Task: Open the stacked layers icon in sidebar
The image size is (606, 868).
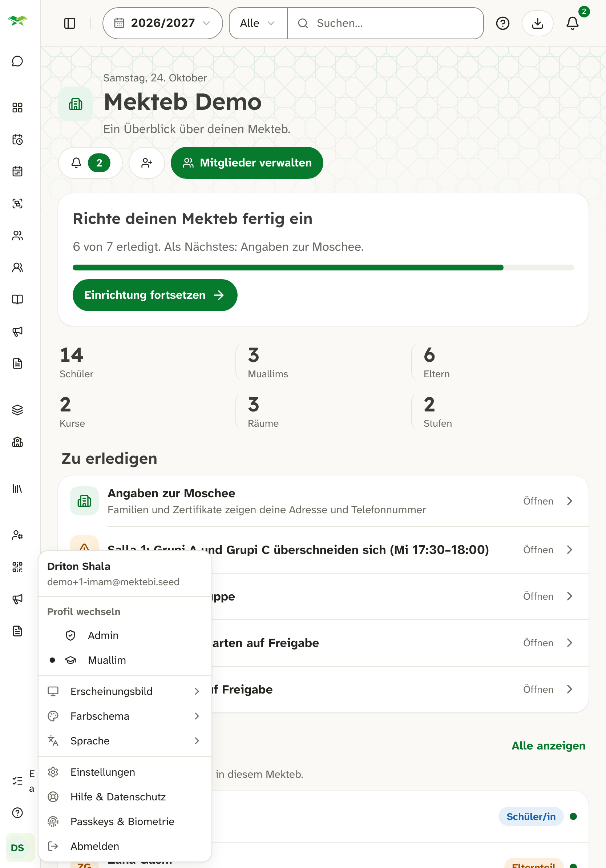Action: point(17,410)
